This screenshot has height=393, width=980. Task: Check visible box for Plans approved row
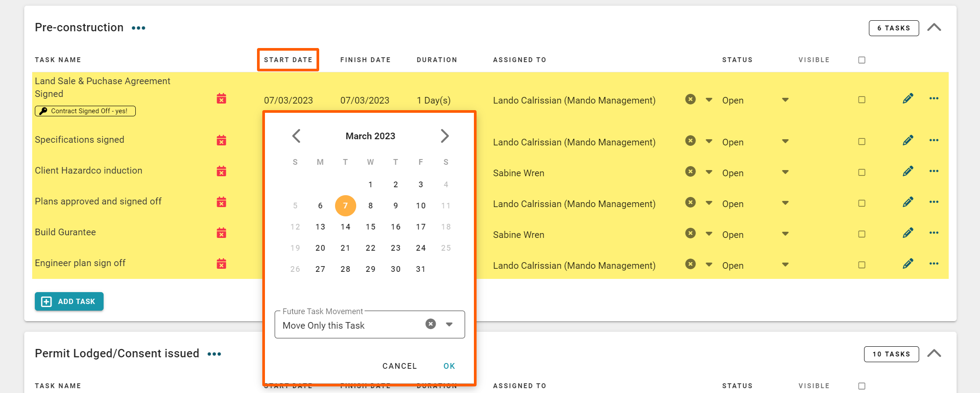[861, 203]
